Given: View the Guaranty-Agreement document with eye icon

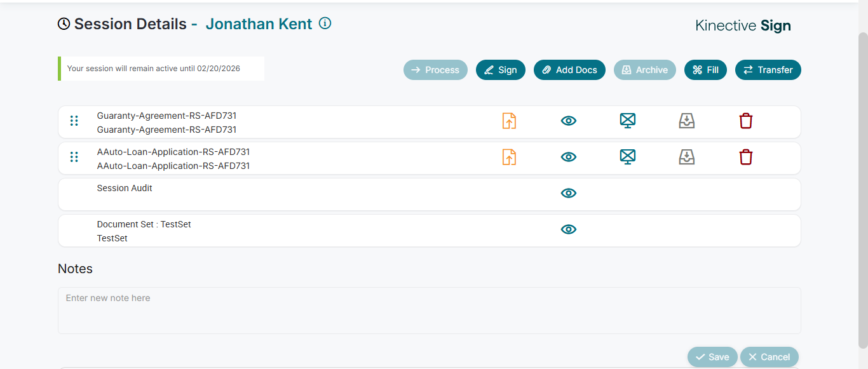Looking at the screenshot, I should pos(569,121).
